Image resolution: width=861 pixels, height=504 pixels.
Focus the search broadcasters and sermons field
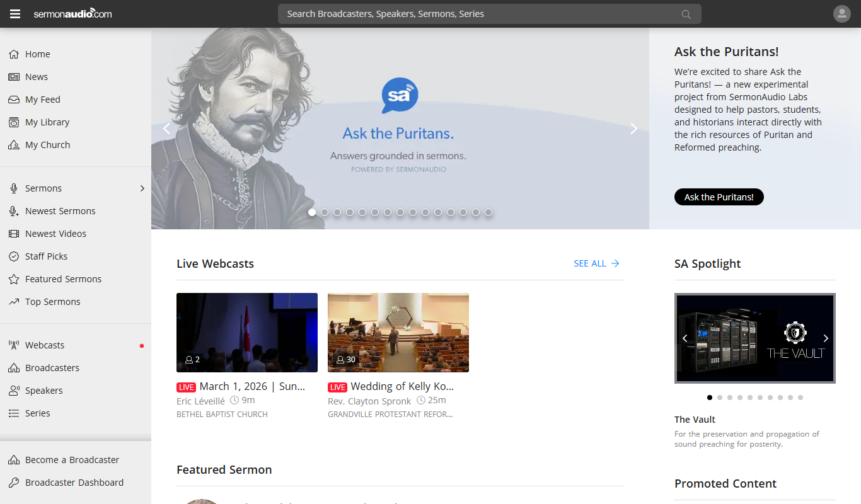click(490, 14)
